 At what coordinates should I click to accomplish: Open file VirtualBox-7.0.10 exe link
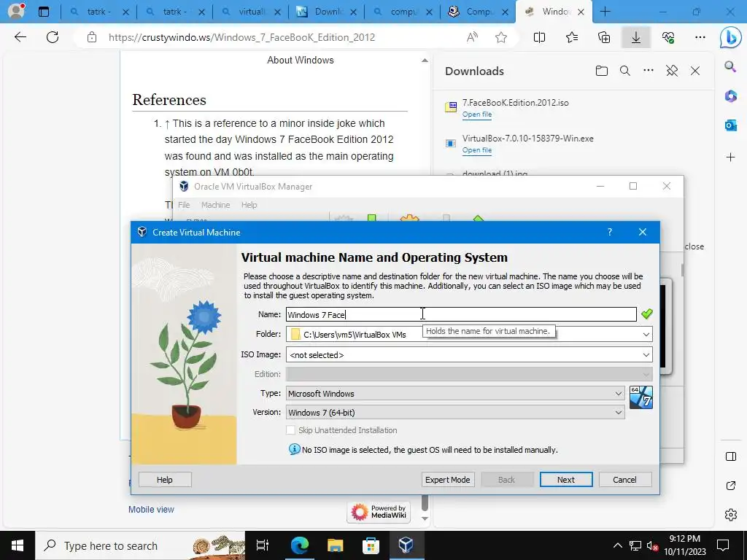(477, 150)
